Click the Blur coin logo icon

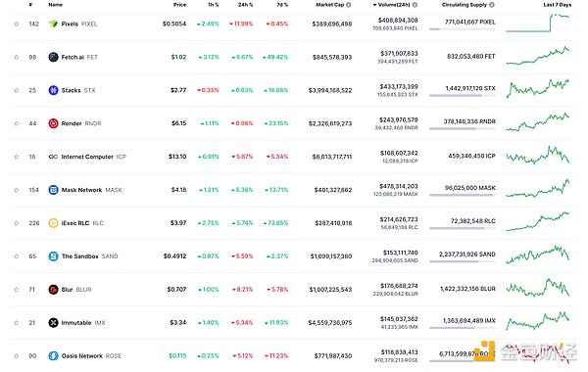pos(53,290)
